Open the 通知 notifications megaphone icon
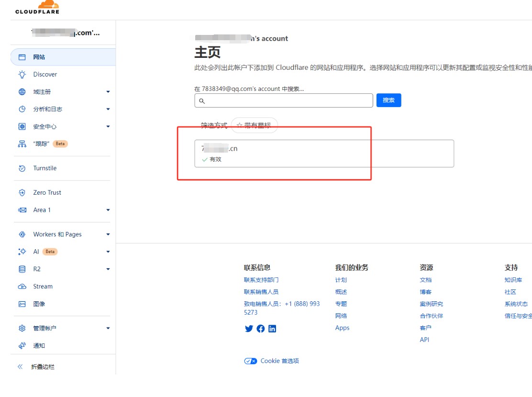Image resolution: width=532 pixels, height=397 pixels. (22, 346)
